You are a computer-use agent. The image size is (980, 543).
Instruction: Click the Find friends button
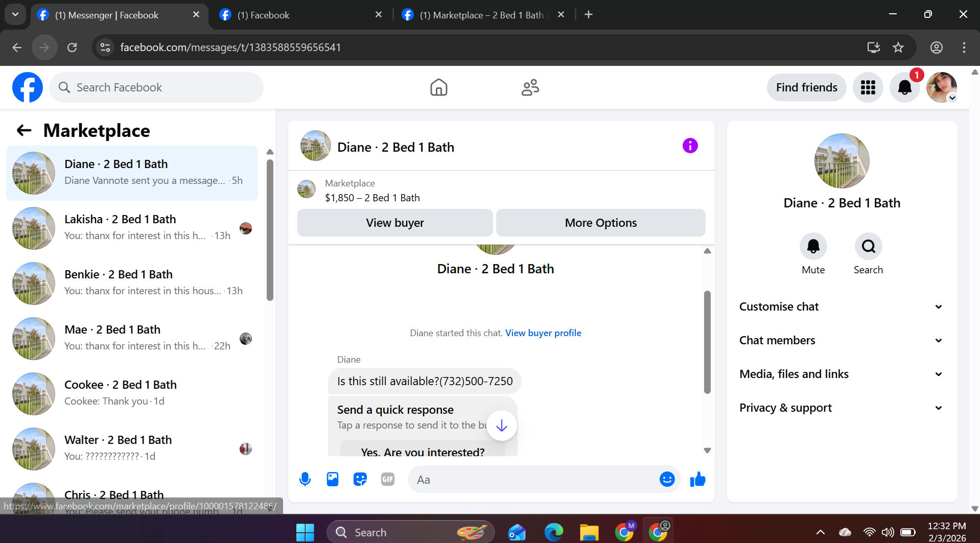[x=806, y=87]
